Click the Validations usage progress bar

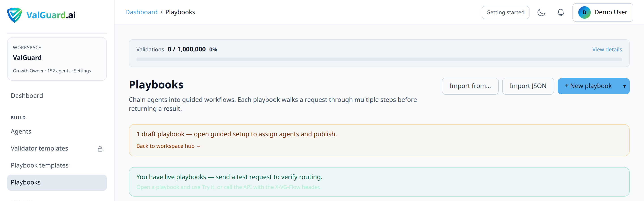point(379,59)
